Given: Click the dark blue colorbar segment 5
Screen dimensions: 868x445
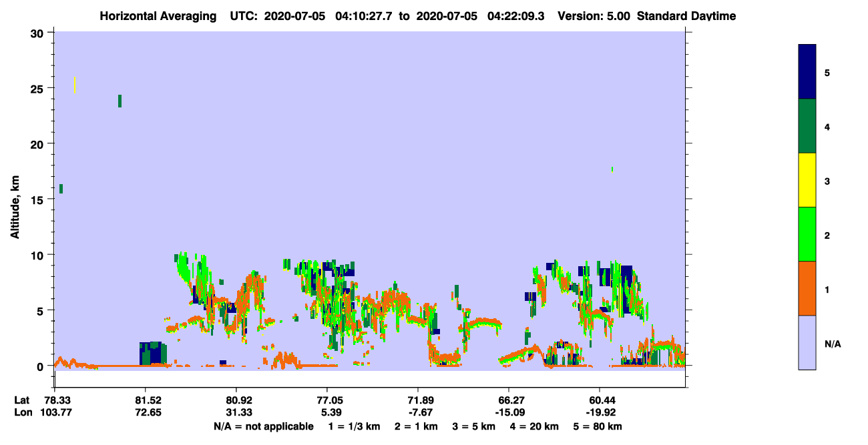Looking at the screenshot, I should (807, 72).
